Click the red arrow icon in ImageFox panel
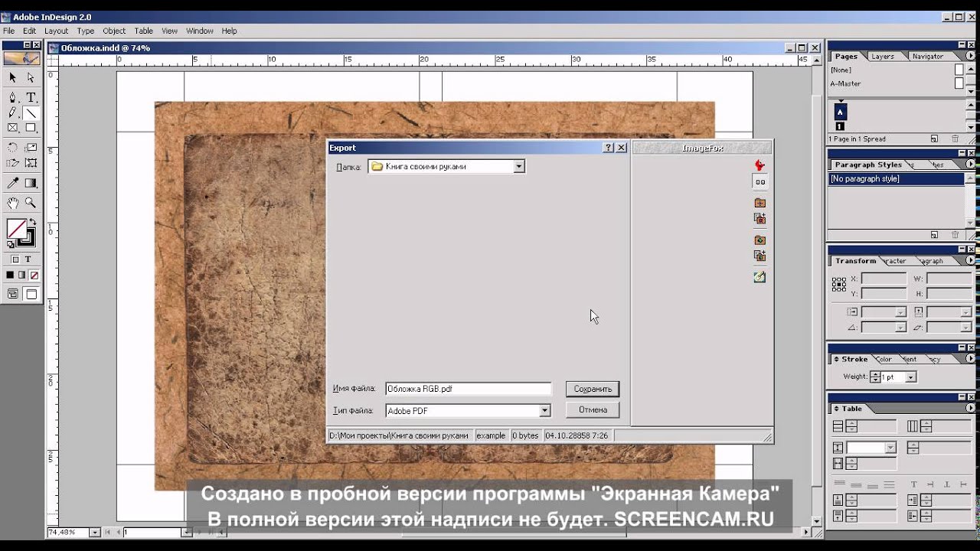The image size is (980, 551). (759, 165)
